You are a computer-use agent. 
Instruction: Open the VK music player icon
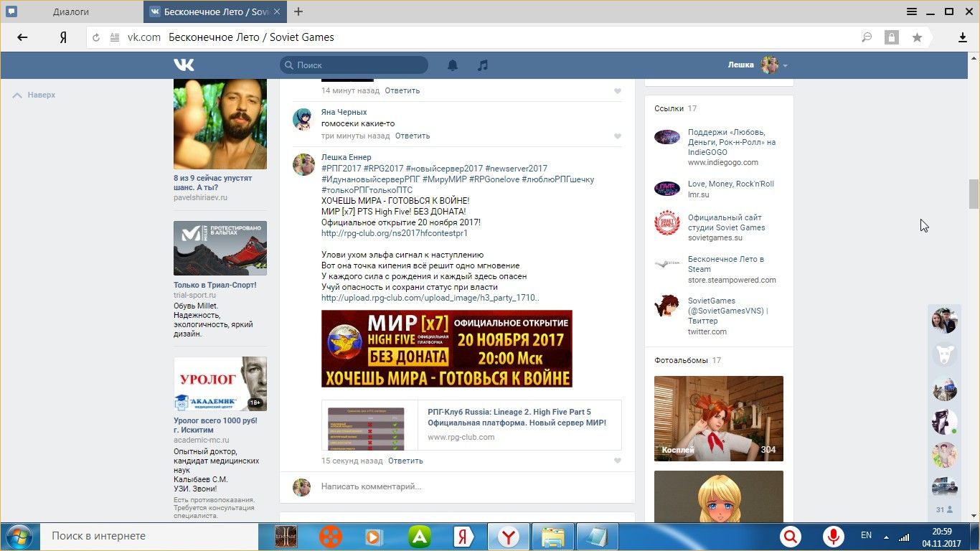point(483,65)
